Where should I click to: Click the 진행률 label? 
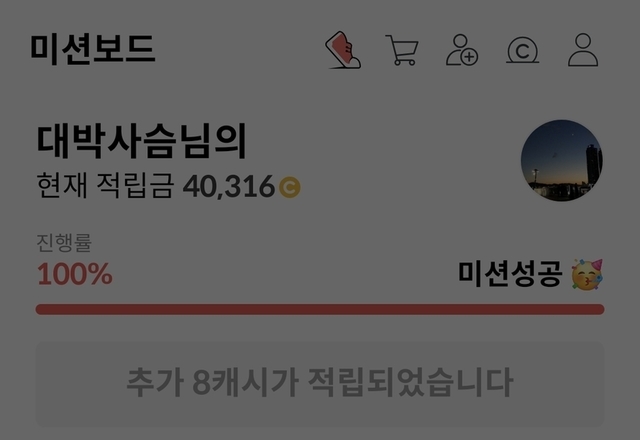tap(64, 242)
